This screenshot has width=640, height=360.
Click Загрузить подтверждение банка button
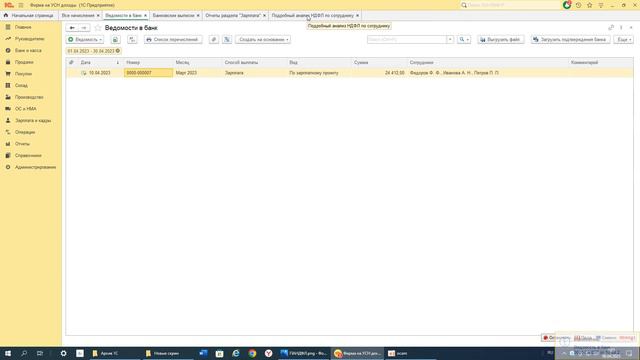pos(571,40)
